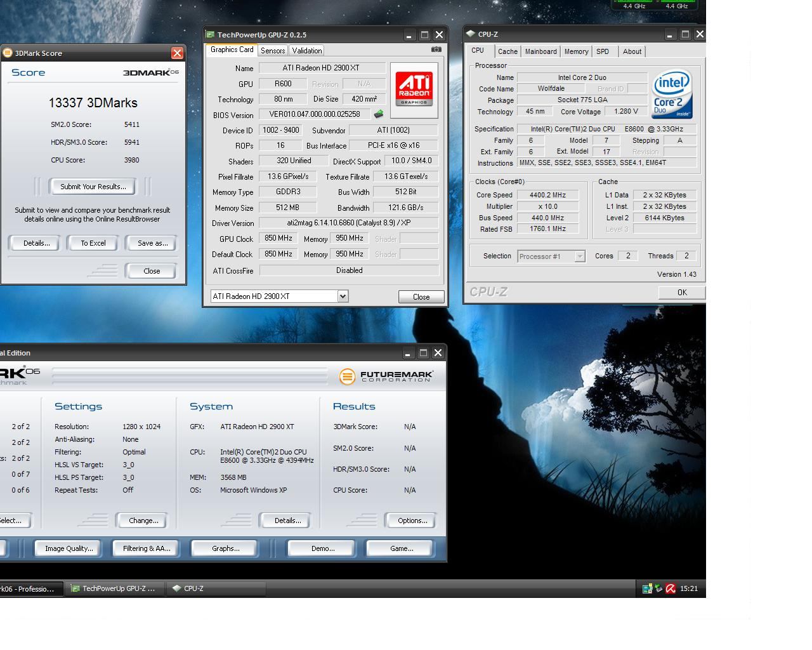Viewport: 812px width, 650px height.
Task: Open the About tab in CPU-Z
Action: [x=632, y=52]
